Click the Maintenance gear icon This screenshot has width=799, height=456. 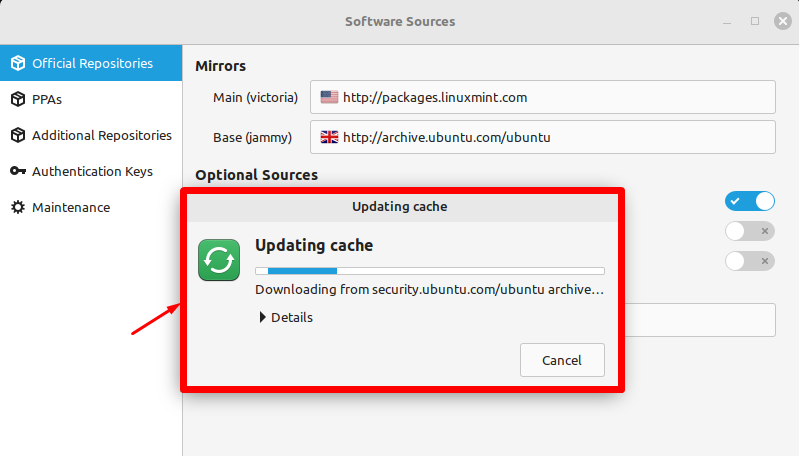click(17, 207)
